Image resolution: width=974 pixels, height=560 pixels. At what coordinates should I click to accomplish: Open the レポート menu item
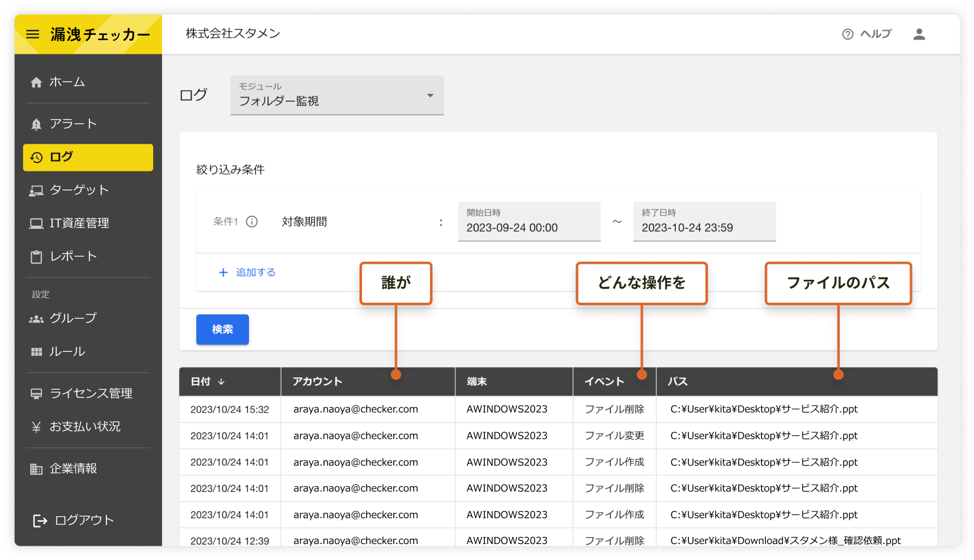click(x=88, y=257)
